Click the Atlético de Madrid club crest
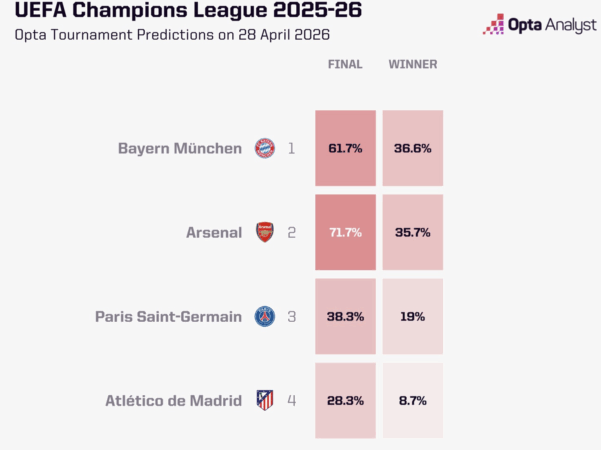Screen dimensions: 601x450 click(x=264, y=400)
